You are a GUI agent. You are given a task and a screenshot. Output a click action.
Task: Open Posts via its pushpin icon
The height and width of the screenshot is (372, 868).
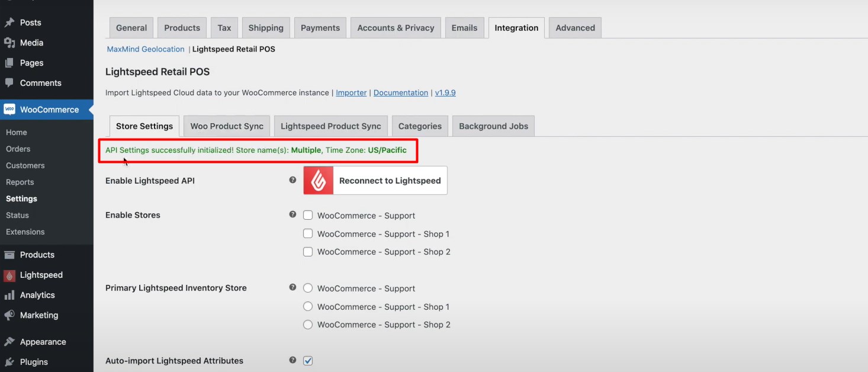9,23
